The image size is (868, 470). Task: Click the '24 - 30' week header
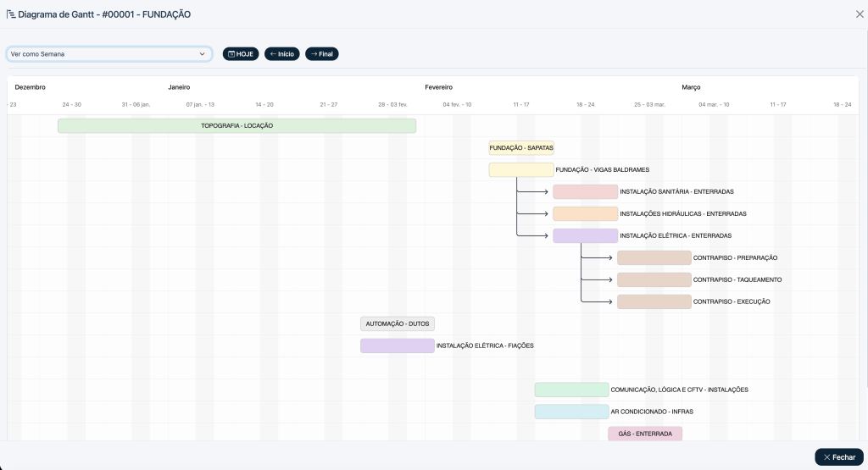71,104
